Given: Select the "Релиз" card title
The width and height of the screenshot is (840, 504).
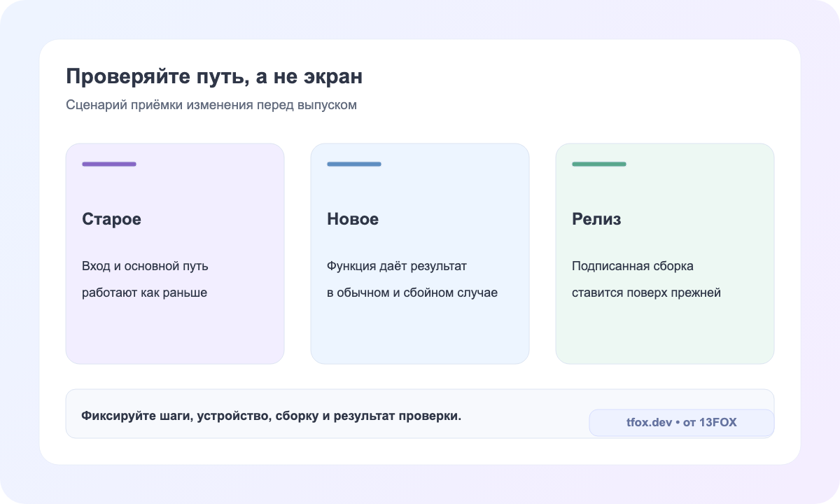Looking at the screenshot, I should (596, 219).
